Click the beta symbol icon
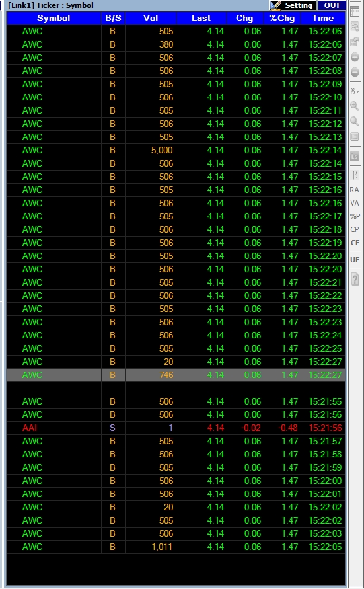 click(355, 175)
